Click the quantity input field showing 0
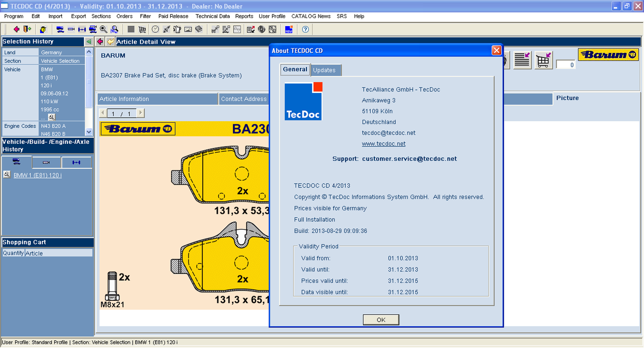The image size is (644, 348). pyautogui.click(x=566, y=64)
